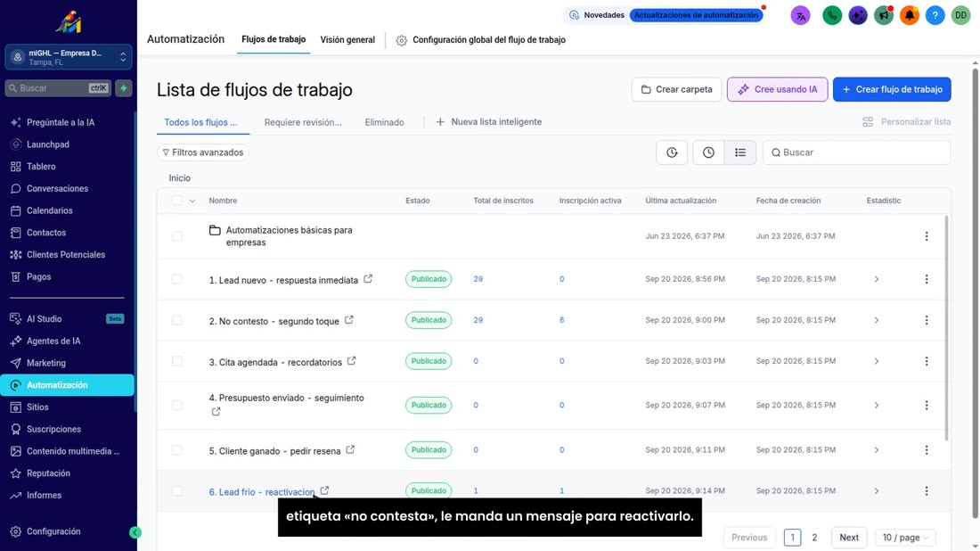Go to pagination page 2

(814, 538)
